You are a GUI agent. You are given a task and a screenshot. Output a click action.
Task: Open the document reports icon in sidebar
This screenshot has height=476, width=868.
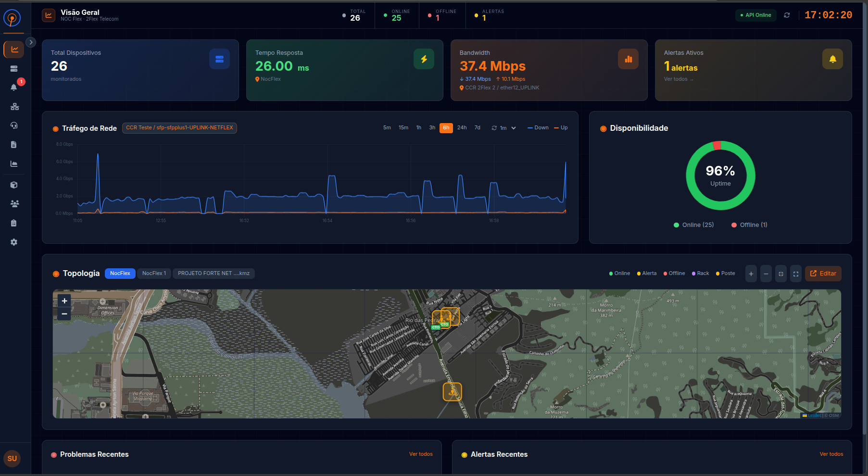point(14,145)
